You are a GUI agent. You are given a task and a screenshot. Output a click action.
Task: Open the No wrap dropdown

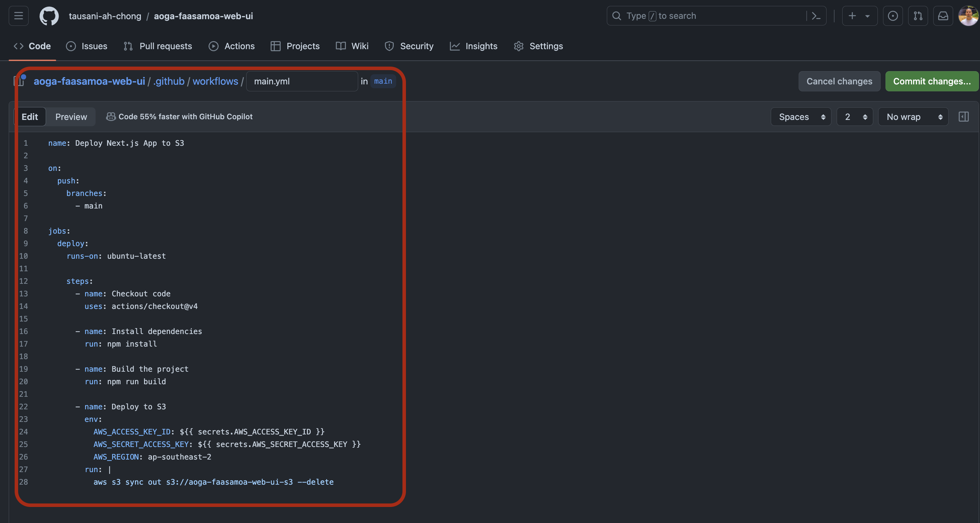coord(913,116)
